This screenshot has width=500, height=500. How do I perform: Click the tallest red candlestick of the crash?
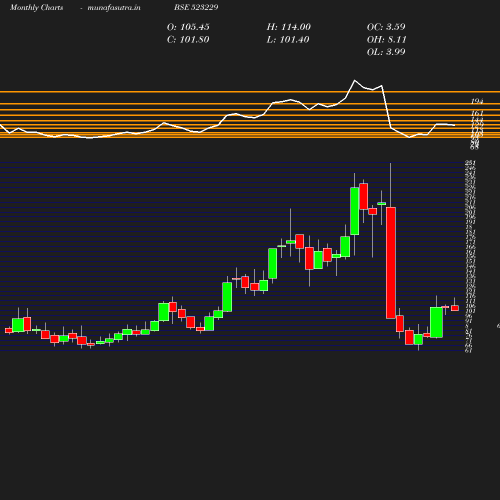coord(391,263)
